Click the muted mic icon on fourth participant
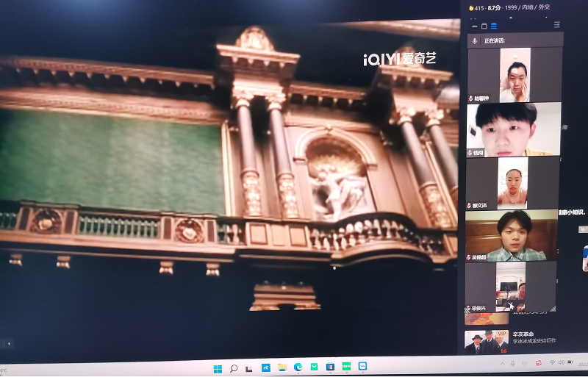Viewport: 588px width, 377px height. point(468,257)
